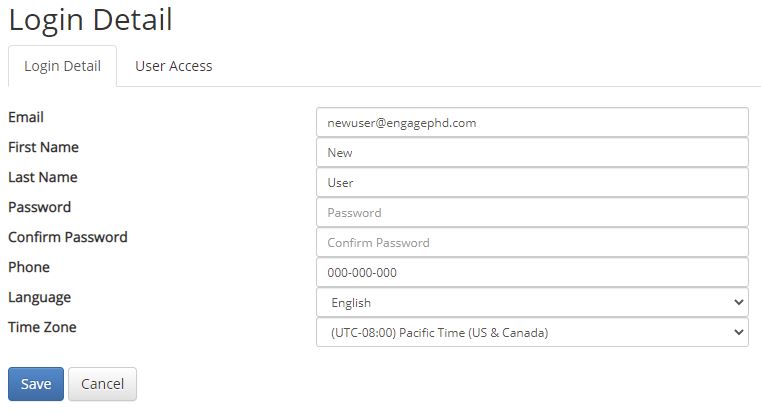Open the Language dropdown showing English
Image resolution: width=761 pixels, height=420 pixels.
(x=532, y=302)
